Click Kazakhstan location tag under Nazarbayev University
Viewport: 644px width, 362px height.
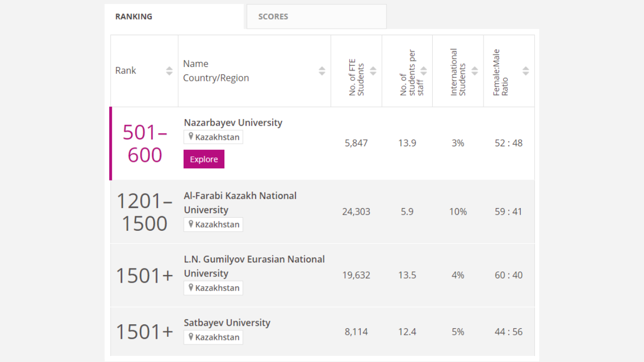pyautogui.click(x=213, y=137)
